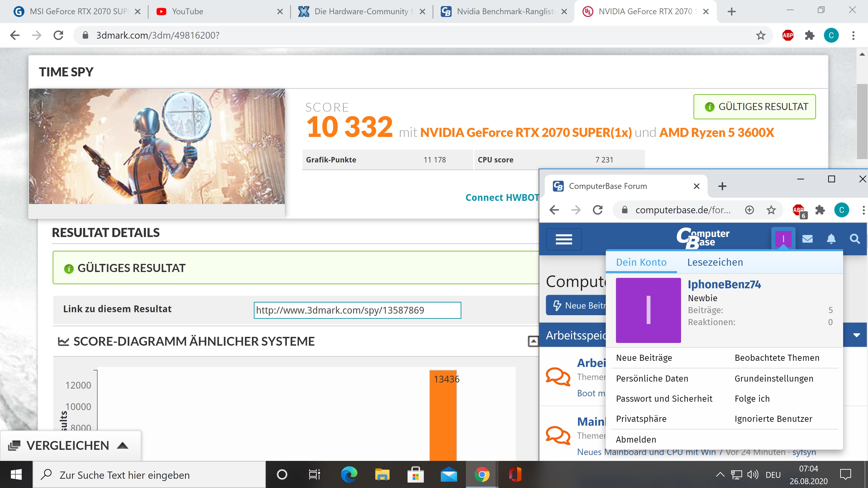Reload the ComputerBase forum page
The width and height of the screenshot is (868, 488).
[598, 210]
